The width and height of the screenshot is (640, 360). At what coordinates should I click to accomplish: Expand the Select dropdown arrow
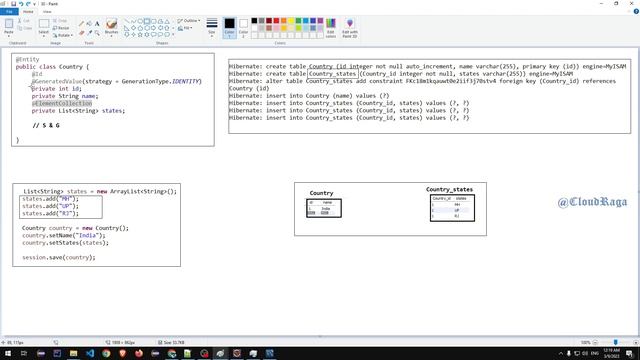(44, 36)
